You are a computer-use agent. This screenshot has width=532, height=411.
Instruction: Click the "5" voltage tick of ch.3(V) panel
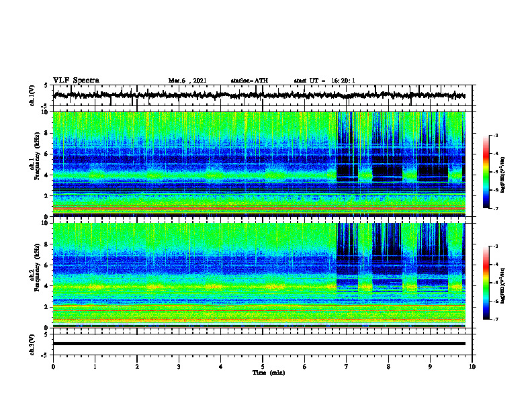[46, 334]
